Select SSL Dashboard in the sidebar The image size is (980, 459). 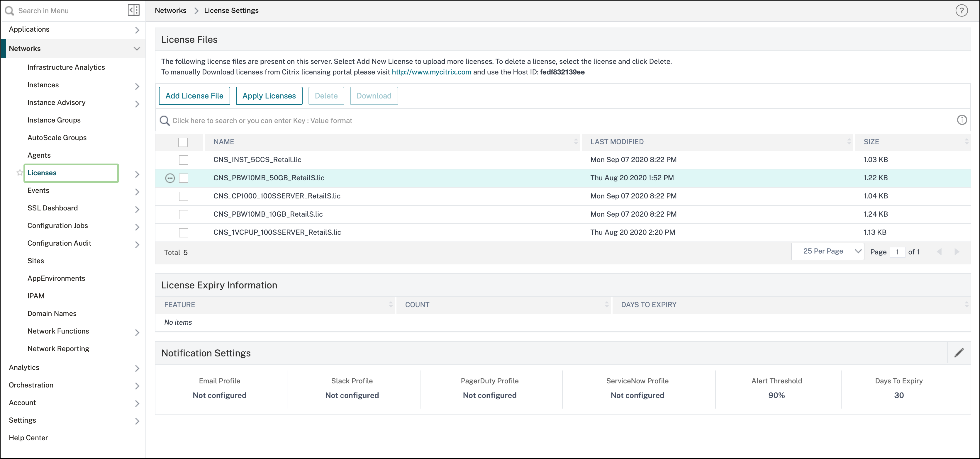[x=52, y=208]
